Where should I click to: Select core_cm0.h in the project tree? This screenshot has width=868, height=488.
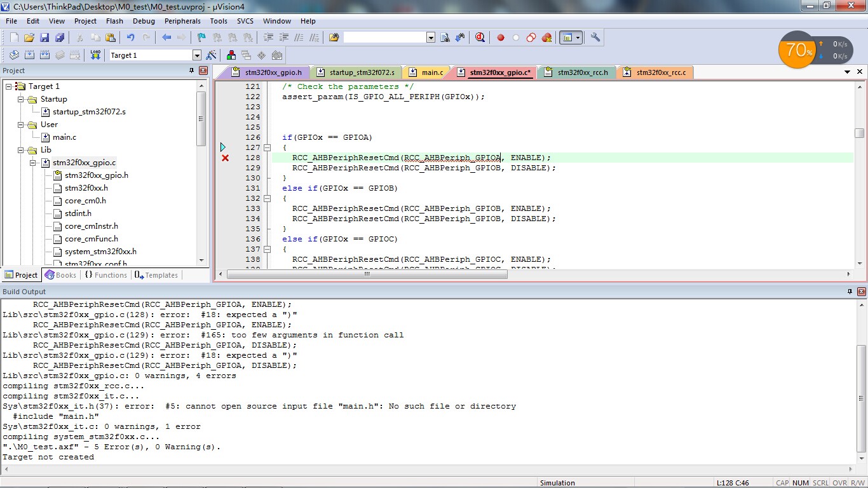(85, 201)
